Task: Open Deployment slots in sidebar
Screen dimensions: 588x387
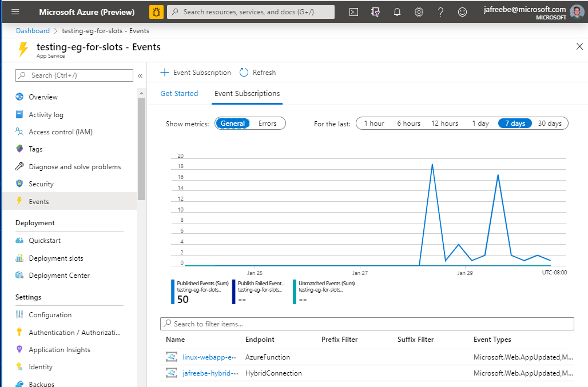Action: click(x=56, y=258)
